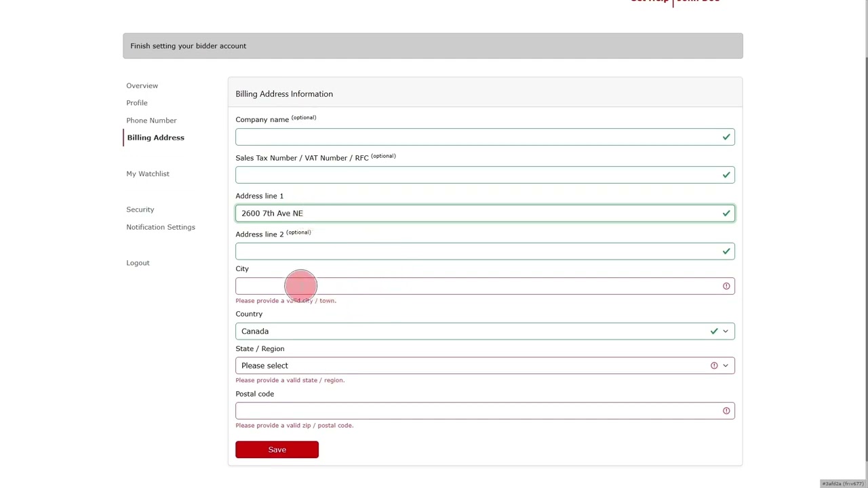The height and width of the screenshot is (488, 868).
Task: Open Notification Settings
Action: click(x=161, y=227)
